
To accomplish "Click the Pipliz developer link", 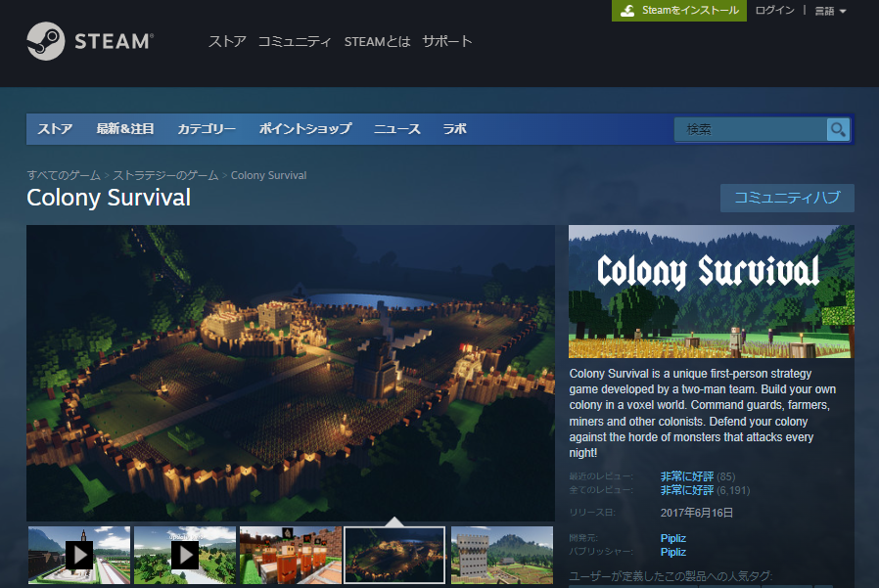I will [673, 538].
